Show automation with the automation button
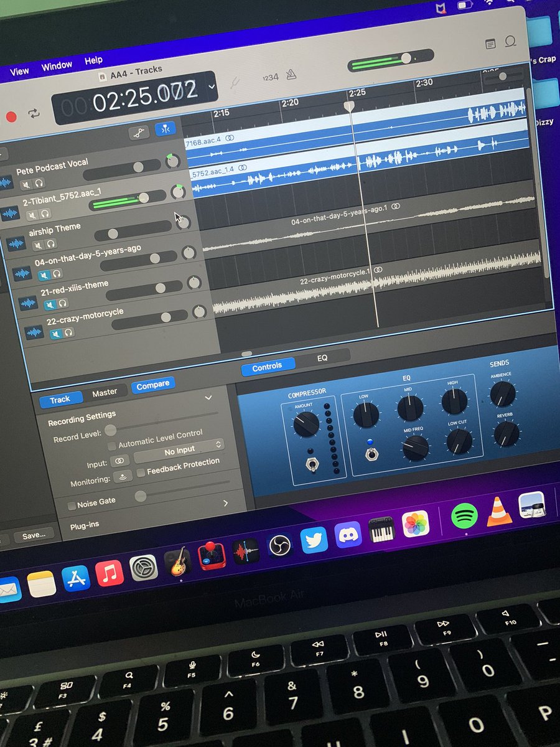This screenshot has width=560, height=747. pyautogui.click(x=140, y=133)
